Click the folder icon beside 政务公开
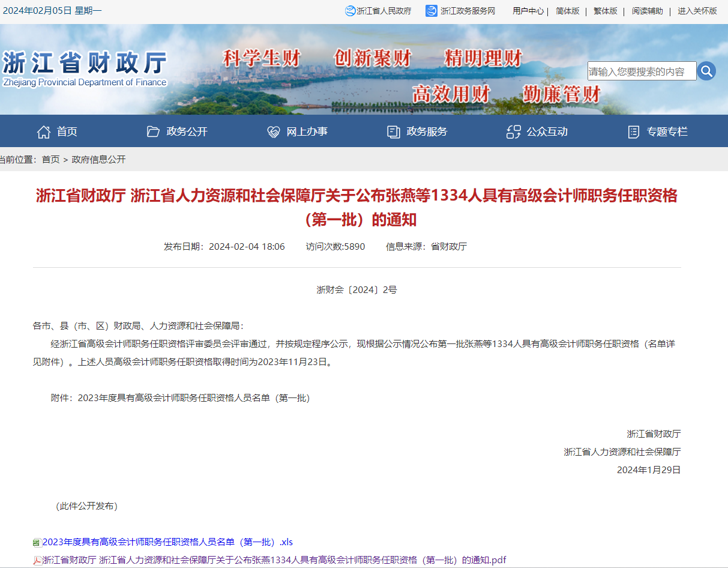This screenshot has width=728, height=568. coord(153,131)
